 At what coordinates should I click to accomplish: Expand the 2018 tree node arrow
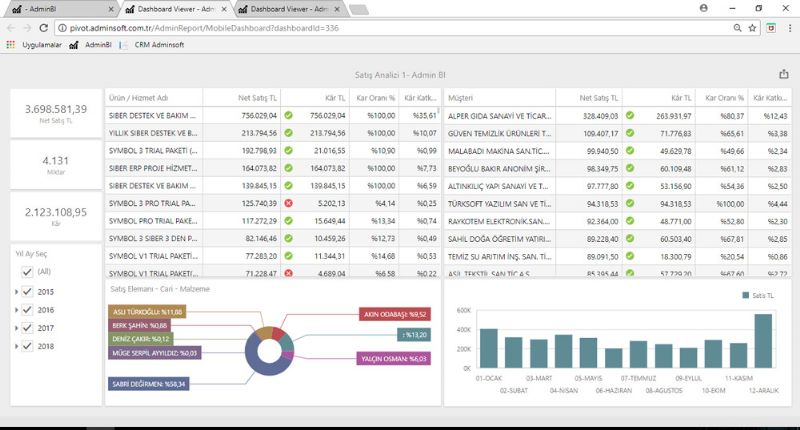tap(16, 346)
